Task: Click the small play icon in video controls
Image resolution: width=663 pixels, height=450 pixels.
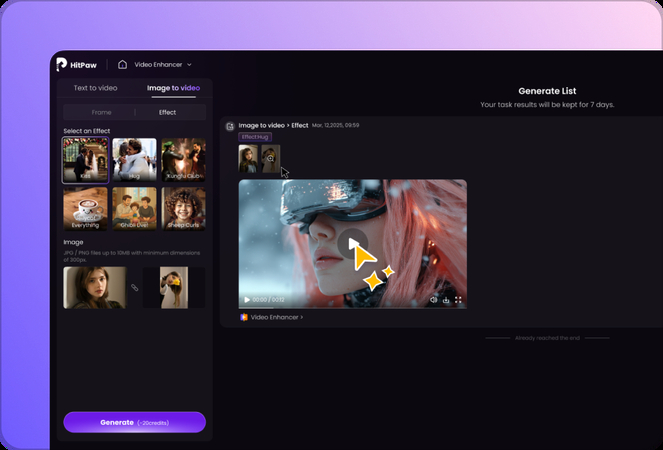Action: point(247,300)
